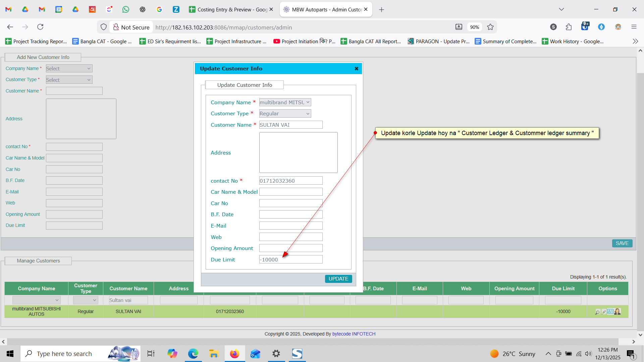This screenshot has height=362, width=644.
Task: Open Company Name filter dropdown in table
Action: click(x=36, y=300)
